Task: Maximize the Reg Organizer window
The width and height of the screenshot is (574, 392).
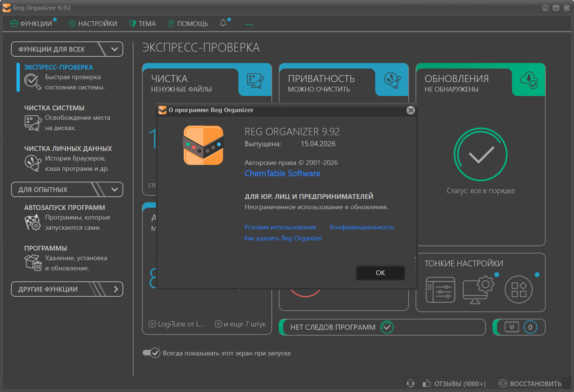Action: tap(556, 8)
